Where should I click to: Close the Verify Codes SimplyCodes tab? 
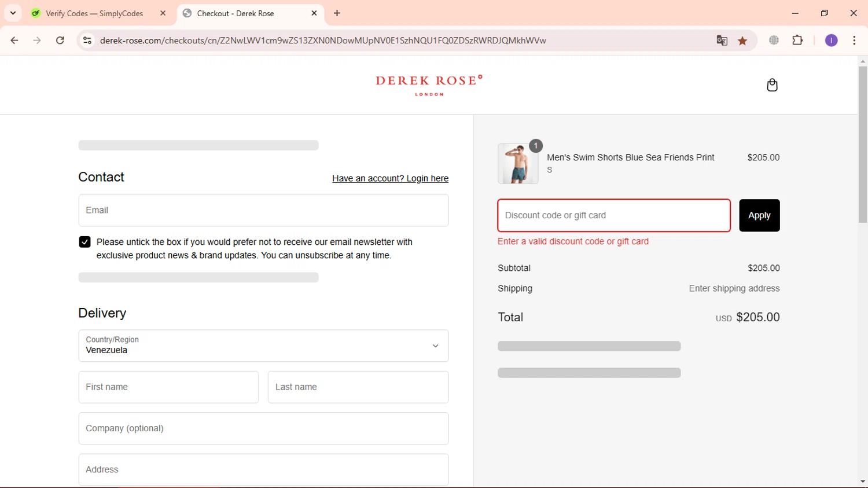click(x=163, y=13)
